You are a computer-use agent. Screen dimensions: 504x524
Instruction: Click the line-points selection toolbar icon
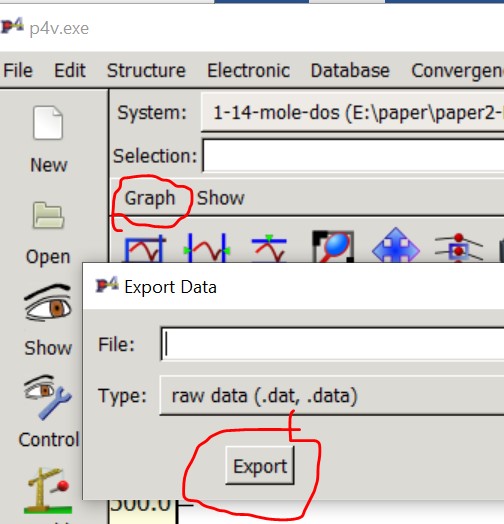[459, 248]
